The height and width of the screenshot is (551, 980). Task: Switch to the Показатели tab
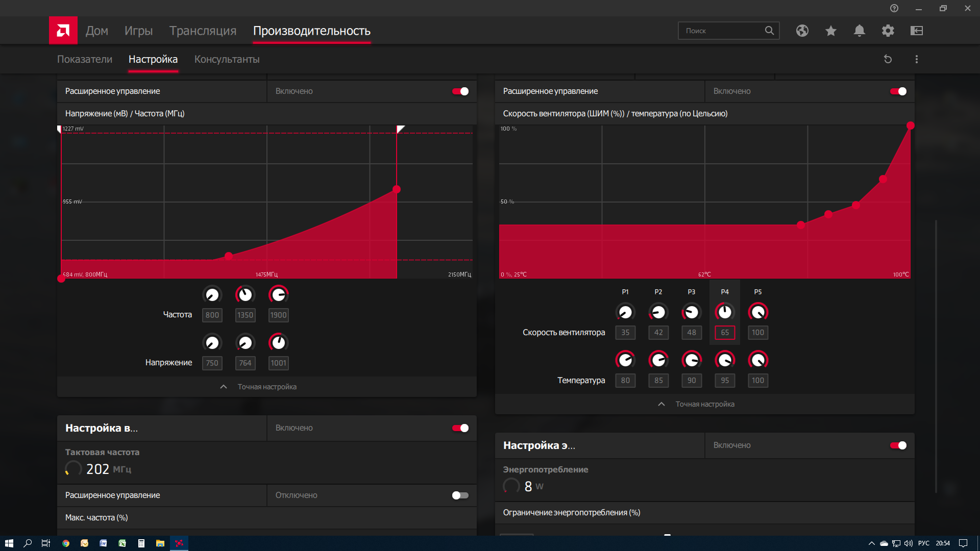click(x=85, y=59)
